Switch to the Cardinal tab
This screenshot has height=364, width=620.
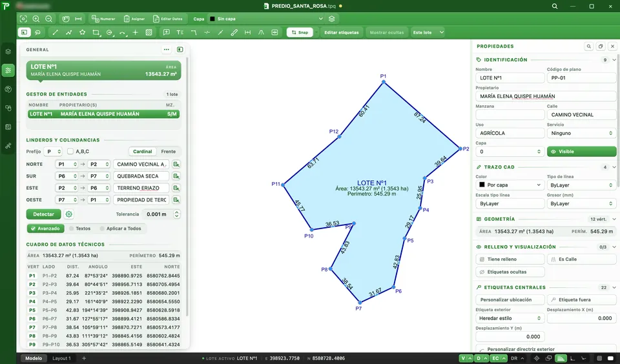click(x=142, y=152)
